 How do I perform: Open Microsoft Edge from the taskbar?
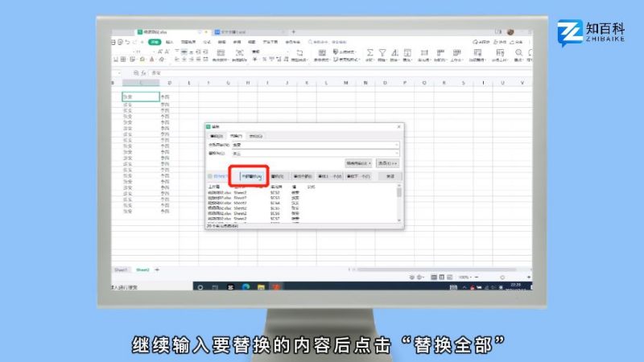coord(246,286)
